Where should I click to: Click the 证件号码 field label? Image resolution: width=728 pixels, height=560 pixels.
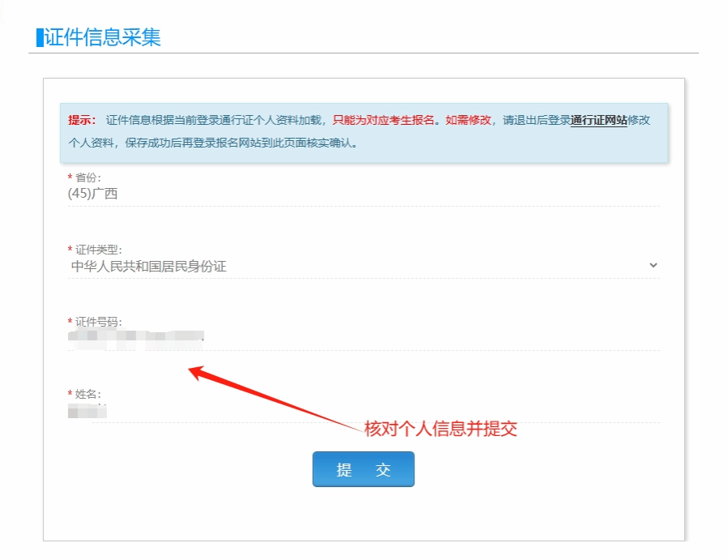(x=98, y=322)
